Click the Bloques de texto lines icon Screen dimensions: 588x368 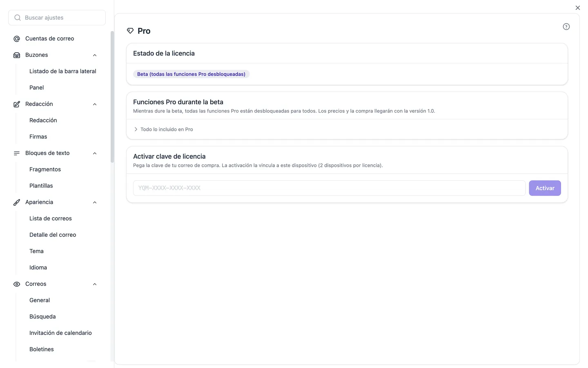point(17,153)
